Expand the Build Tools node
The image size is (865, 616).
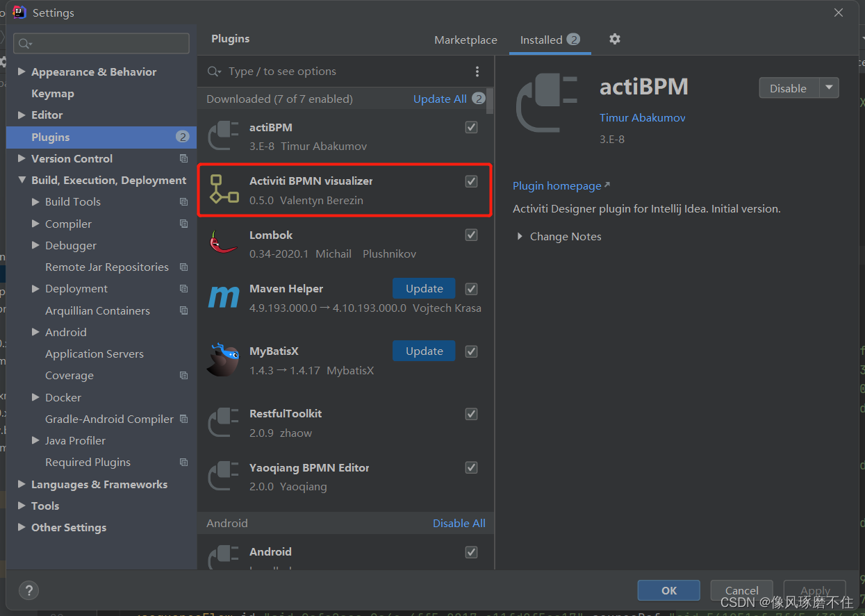35,201
